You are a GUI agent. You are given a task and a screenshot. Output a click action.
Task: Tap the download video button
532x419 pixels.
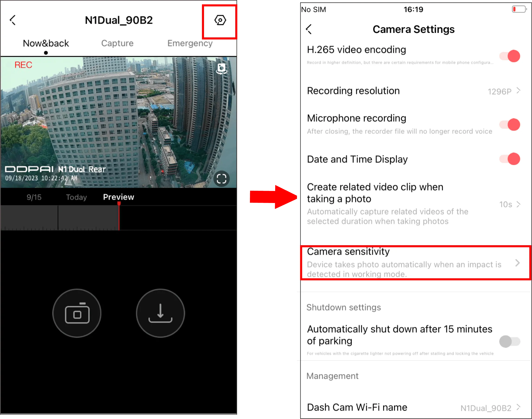[160, 313]
